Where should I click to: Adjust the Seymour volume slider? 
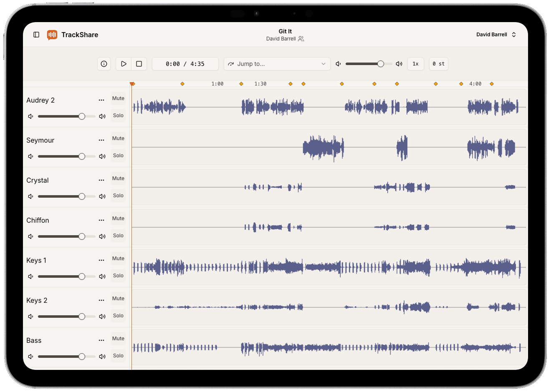[67, 156]
